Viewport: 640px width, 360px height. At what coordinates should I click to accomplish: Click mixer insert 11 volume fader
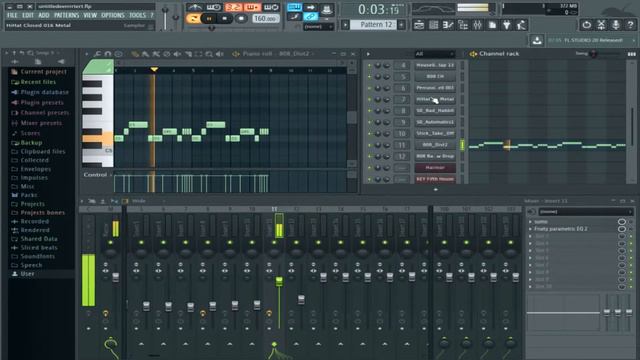point(279,281)
